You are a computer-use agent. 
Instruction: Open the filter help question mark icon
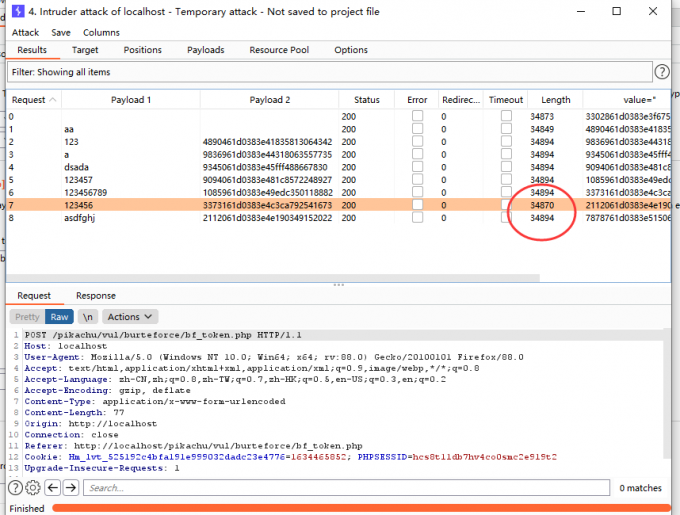pyautogui.click(x=661, y=72)
